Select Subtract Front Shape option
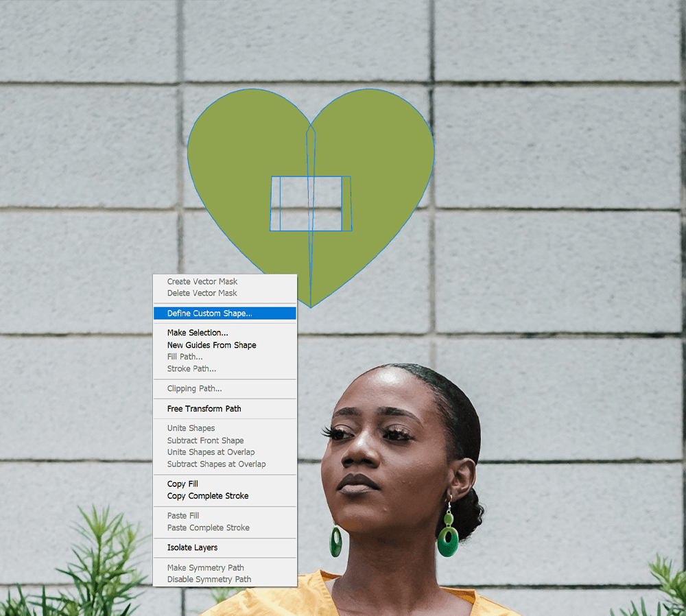The width and height of the screenshot is (686, 616). tap(225, 440)
